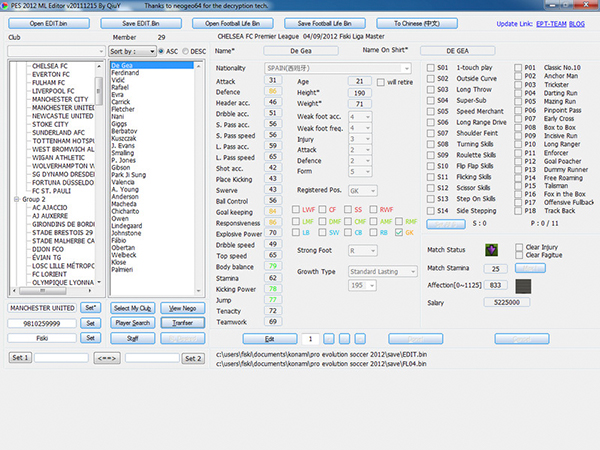
Task: Click the View Nego button
Action: tap(183, 308)
